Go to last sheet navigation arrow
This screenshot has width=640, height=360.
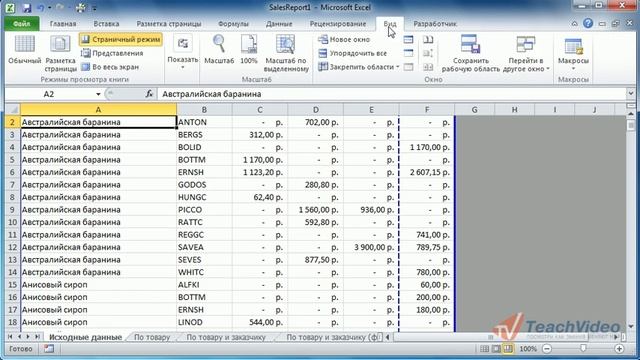coord(37,337)
